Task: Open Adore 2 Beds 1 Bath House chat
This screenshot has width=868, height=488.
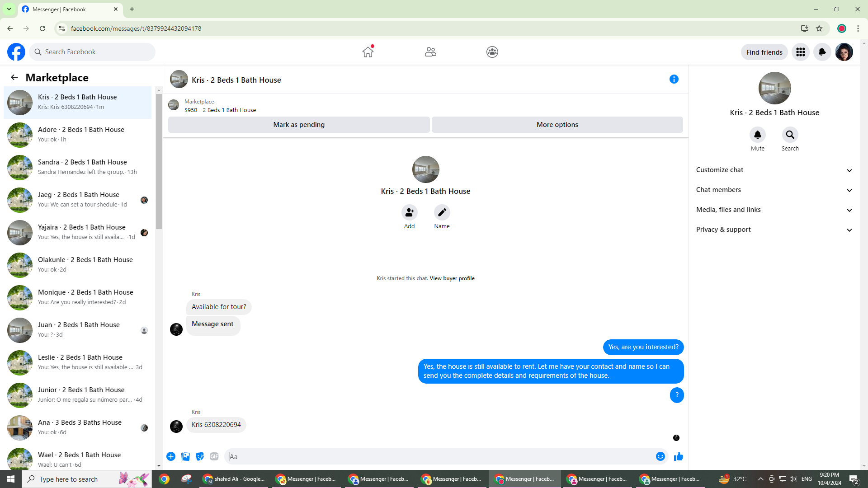Action: (78, 135)
